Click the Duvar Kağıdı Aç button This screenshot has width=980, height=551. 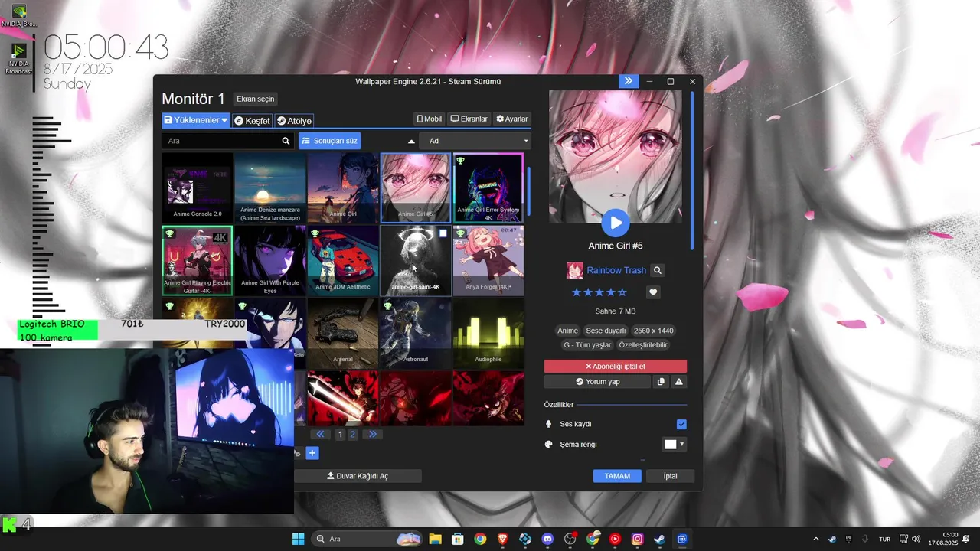coord(358,476)
